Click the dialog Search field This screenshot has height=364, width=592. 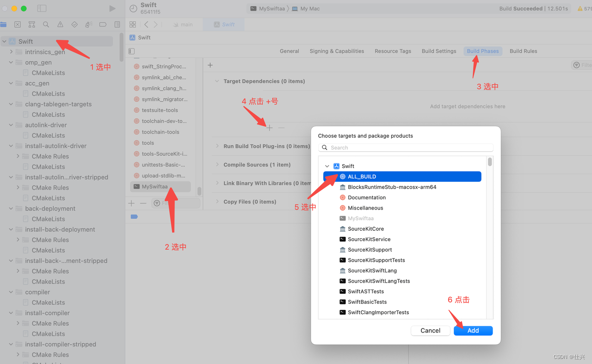click(406, 148)
